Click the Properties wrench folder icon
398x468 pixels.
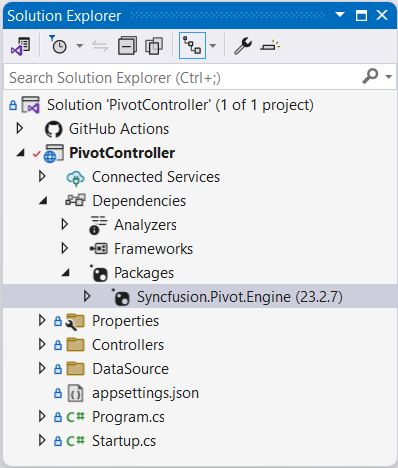tap(75, 322)
